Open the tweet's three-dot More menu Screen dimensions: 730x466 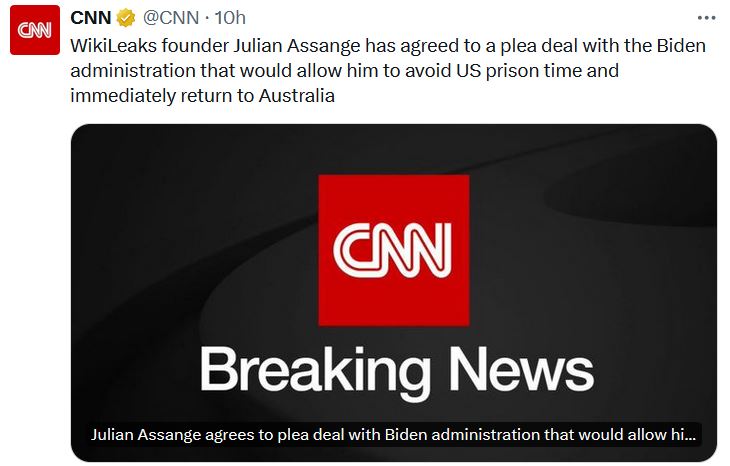(x=706, y=19)
